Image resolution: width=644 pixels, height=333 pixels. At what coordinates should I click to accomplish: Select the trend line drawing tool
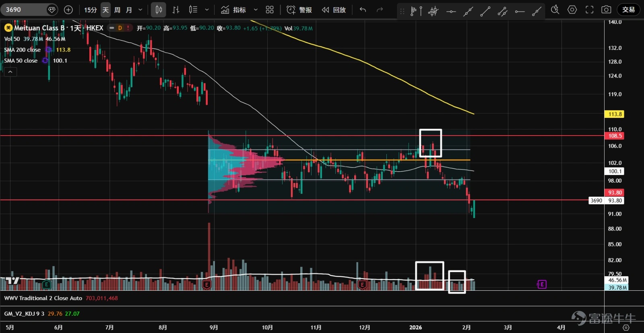pos(485,11)
